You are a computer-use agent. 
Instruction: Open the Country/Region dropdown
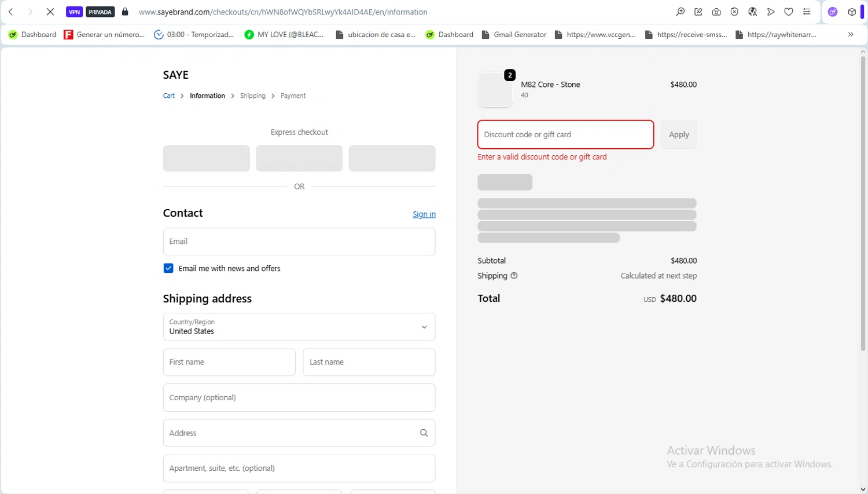tap(299, 327)
